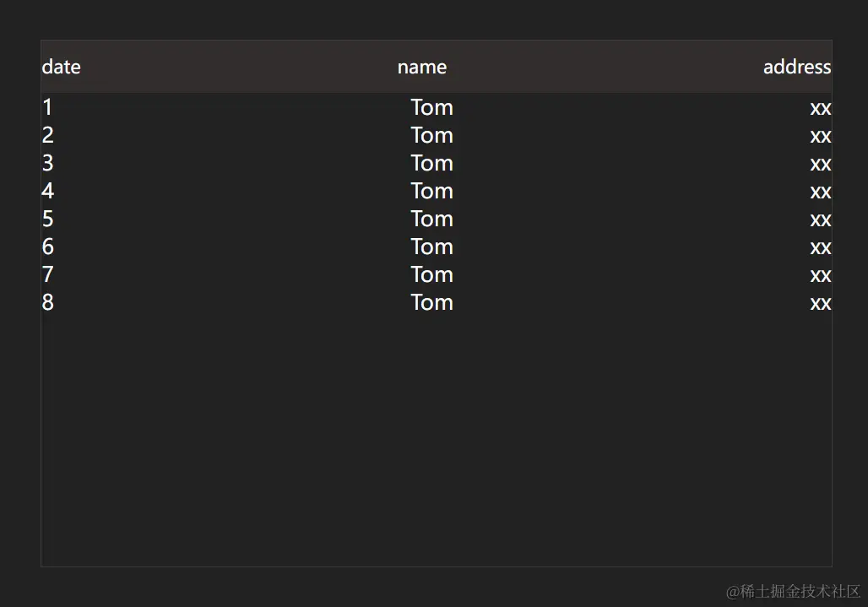Click the address column header
The height and width of the screenshot is (607, 868).
point(796,67)
